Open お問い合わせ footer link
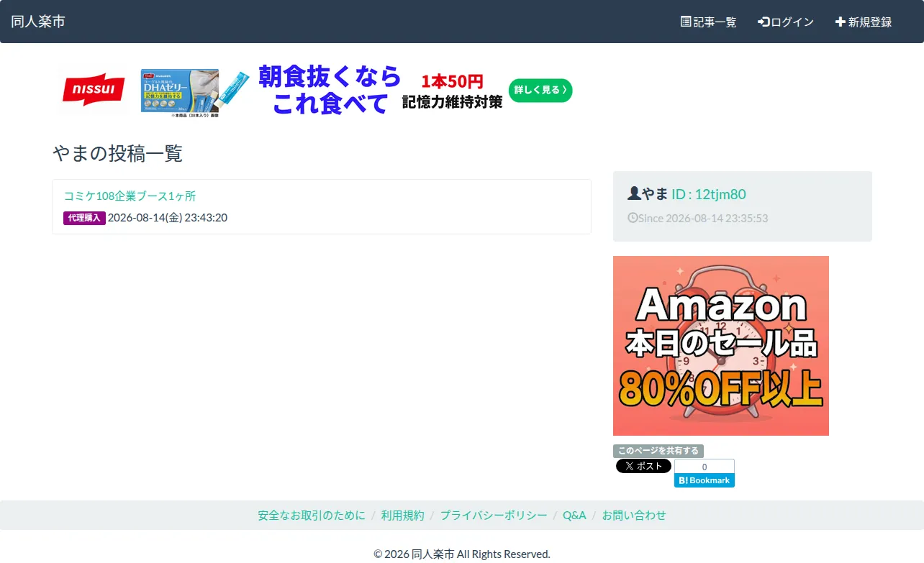The image size is (924, 563). tap(634, 515)
